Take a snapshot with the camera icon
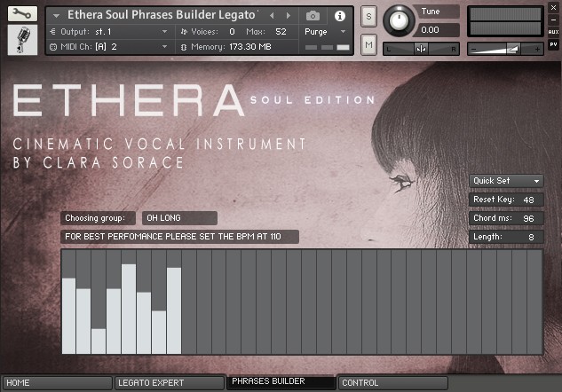This screenshot has height=392, width=562. click(313, 16)
